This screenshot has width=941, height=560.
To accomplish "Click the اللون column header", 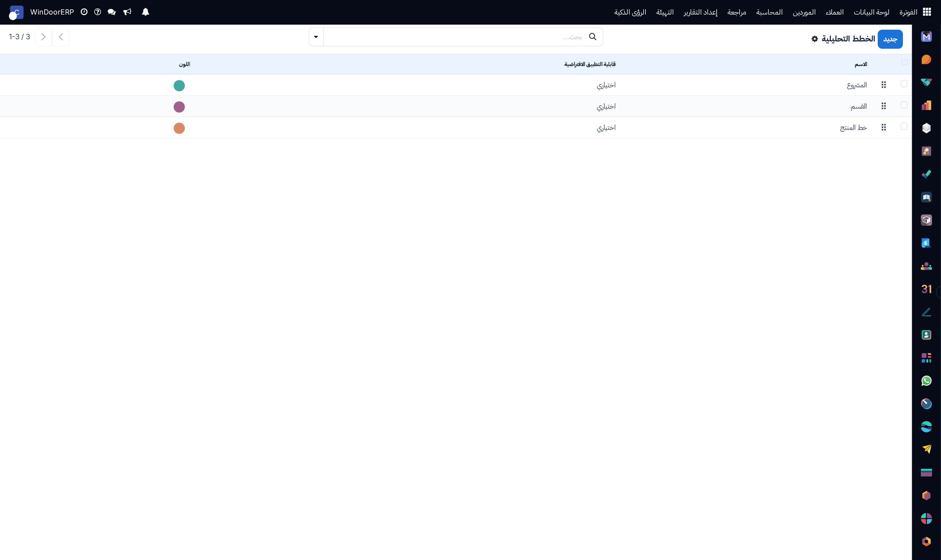I will 185,64.
